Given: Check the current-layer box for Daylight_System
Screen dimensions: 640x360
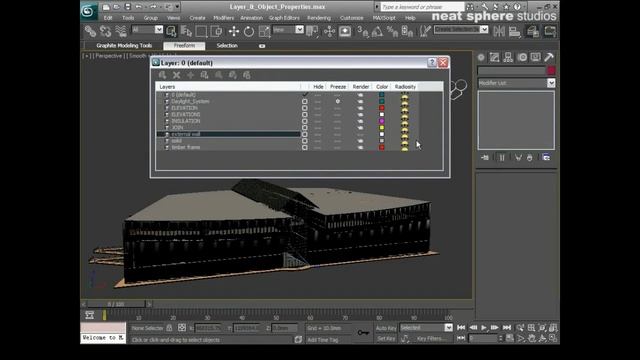Looking at the screenshot, I should click(304, 102).
